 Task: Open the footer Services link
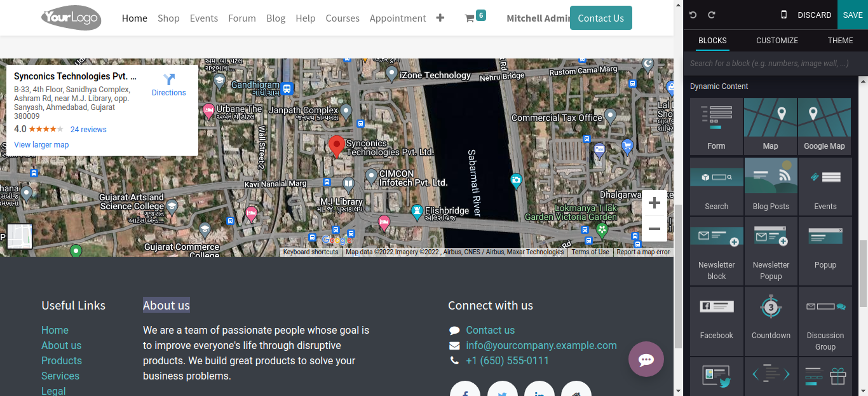(60, 376)
